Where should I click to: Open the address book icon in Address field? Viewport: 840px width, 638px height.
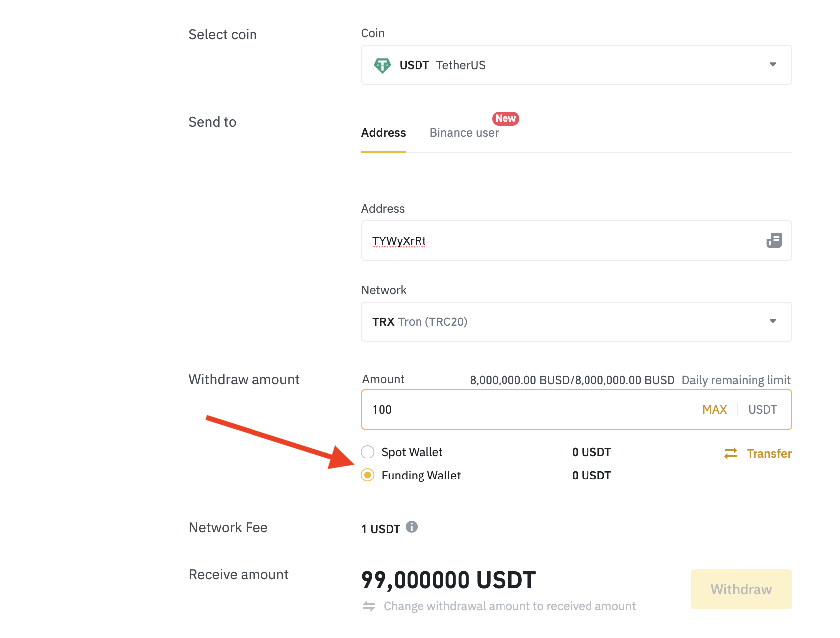click(x=774, y=240)
